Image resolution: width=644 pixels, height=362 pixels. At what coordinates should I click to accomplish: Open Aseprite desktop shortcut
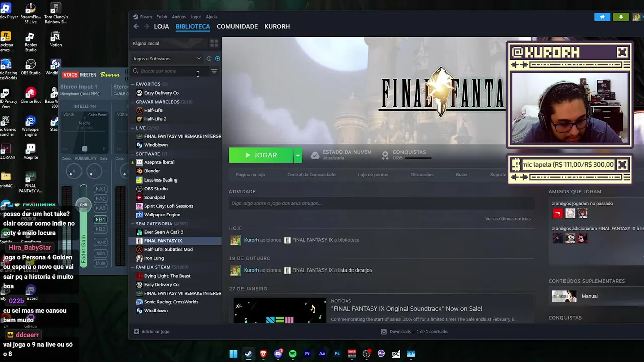coord(31,152)
